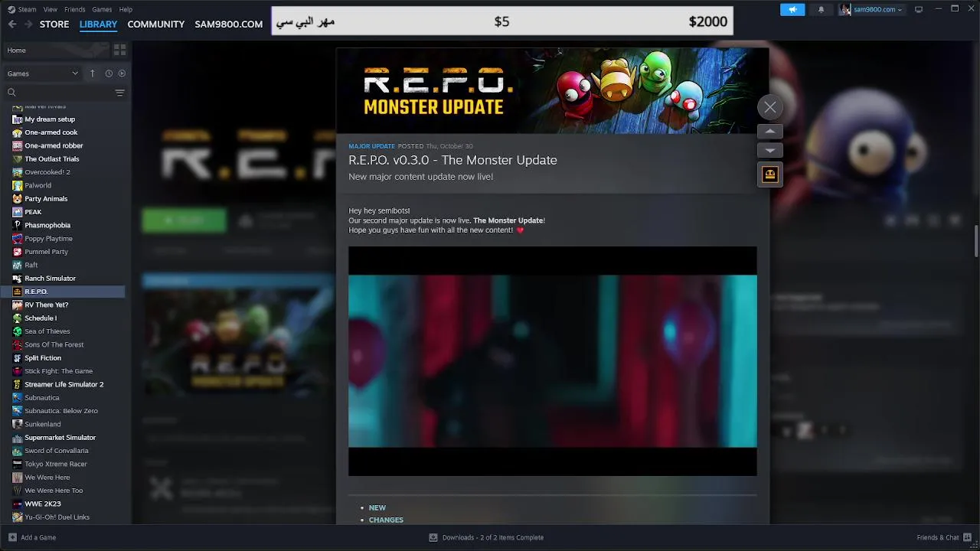Image resolution: width=980 pixels, height=551 pixels.
Task: Click the MAJOR UPDATE label
Action: click(x=371, y=146)
